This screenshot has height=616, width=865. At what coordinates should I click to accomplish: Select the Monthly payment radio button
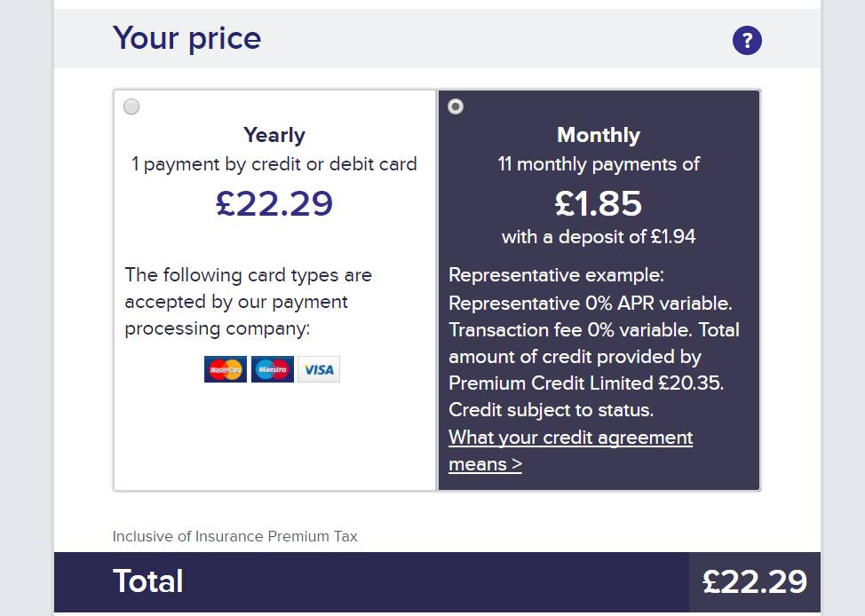point(456,107)
